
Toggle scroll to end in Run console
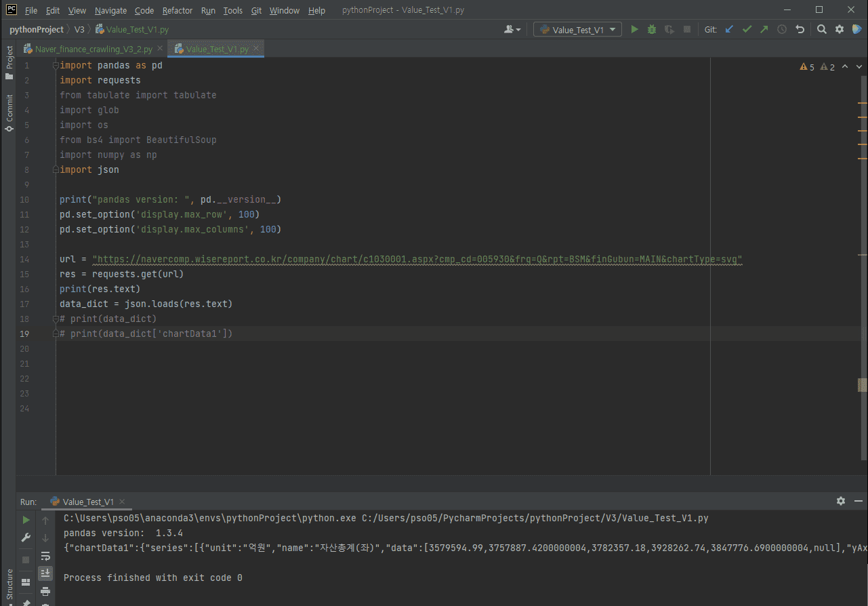[45, 573]
